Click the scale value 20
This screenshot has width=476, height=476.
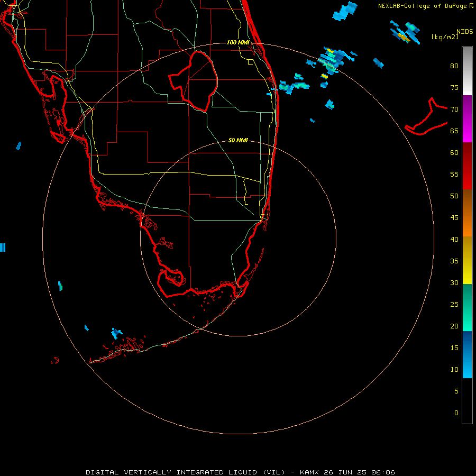[454, 326]
